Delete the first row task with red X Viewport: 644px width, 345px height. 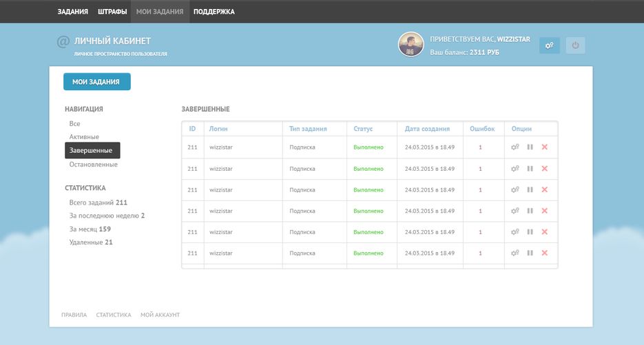(x=545, y=147)
